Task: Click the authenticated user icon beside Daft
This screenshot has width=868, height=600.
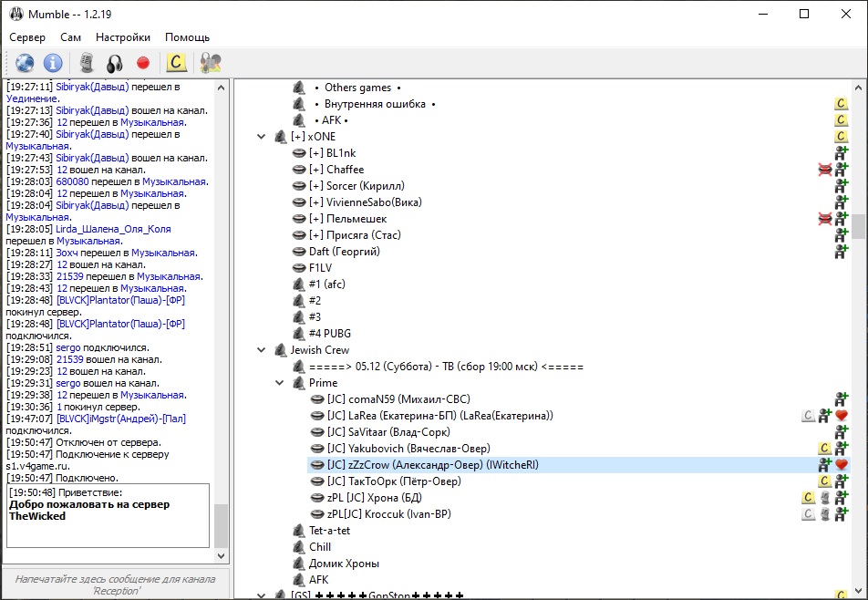Action: [x=842, y=252]
